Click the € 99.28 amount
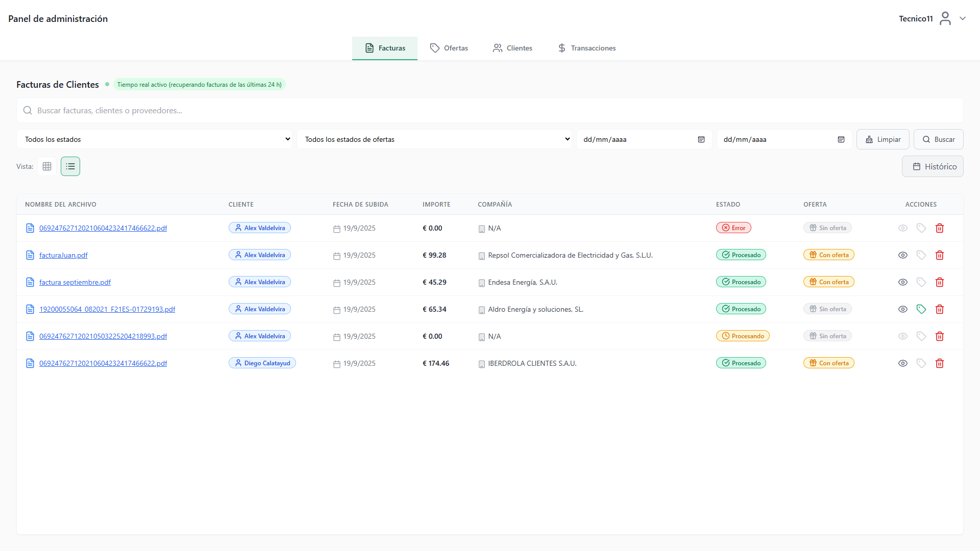This screenshot has height=551, width=980. [x=434, y=255]
